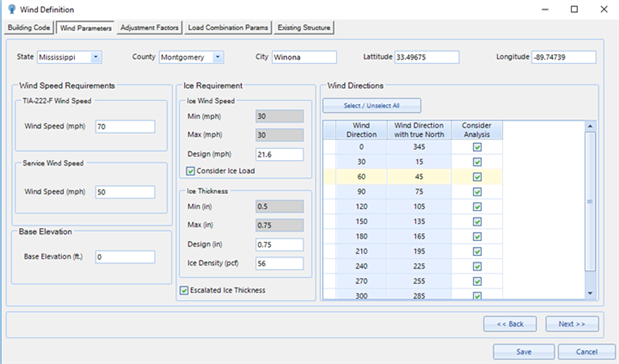This screenshot has height=364, width=619.
Task: Click the Base Elevation input field
Action: click(125, 257)
